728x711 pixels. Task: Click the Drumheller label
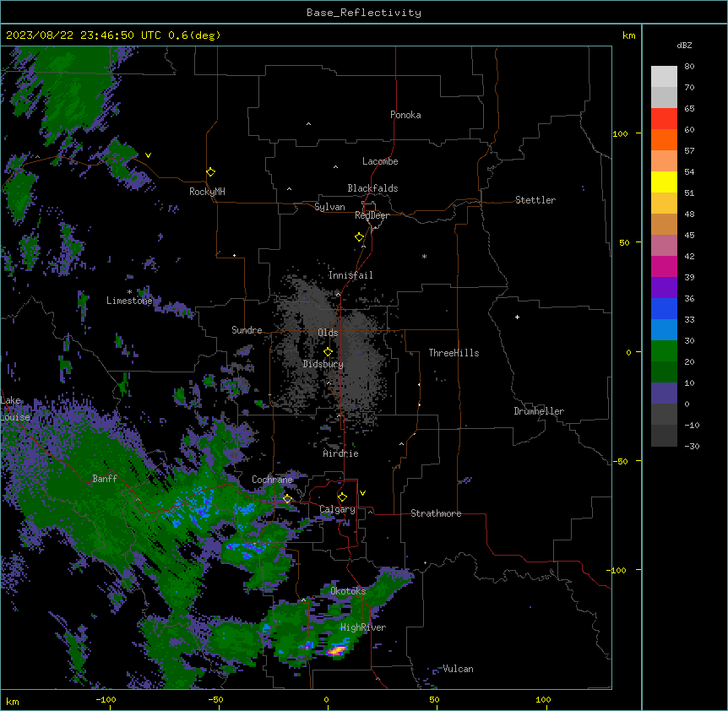click(539, 411)
